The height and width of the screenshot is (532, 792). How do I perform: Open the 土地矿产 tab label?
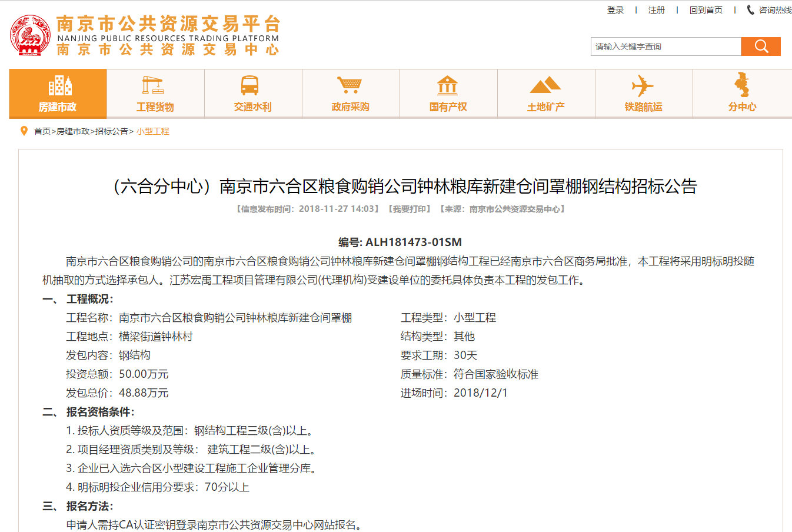point(546,107)
